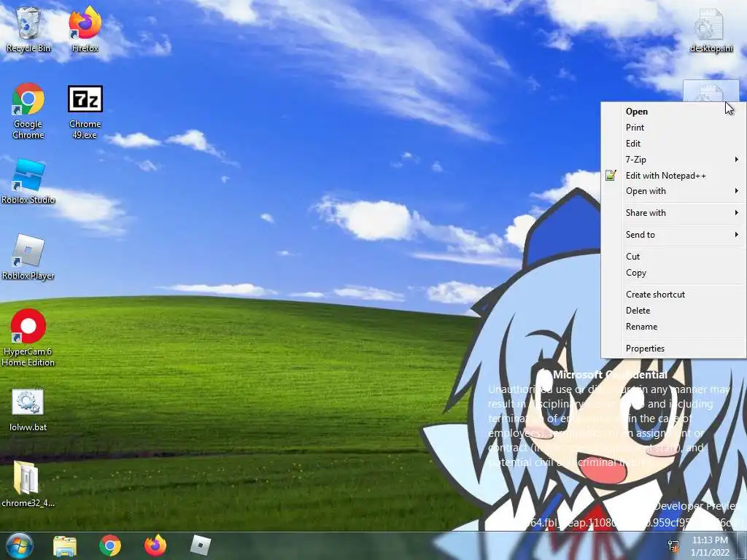Choose Rename in the context menu
The image size is (747, 560).
(x=673, y=327)
